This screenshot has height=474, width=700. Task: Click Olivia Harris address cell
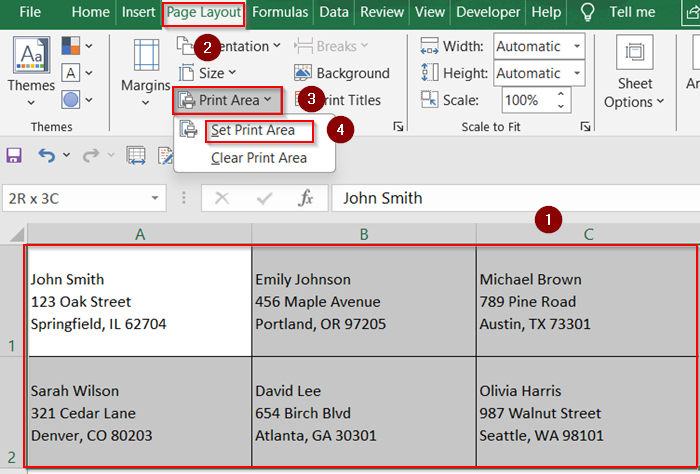pyautogui.click(x=587, y=412)
